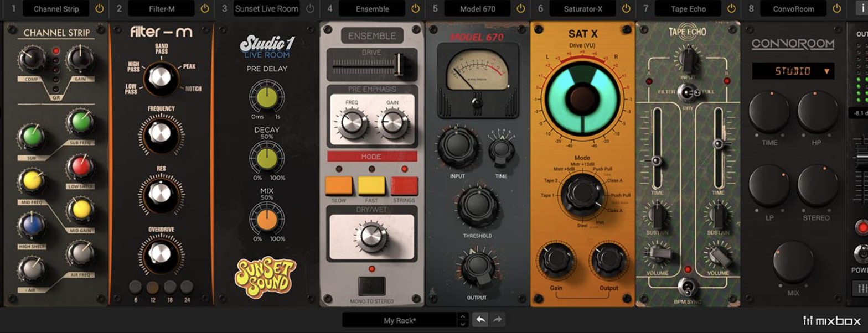
Task: Open slot 5 Model 670 processor selector
Action: tap(477, 9)
